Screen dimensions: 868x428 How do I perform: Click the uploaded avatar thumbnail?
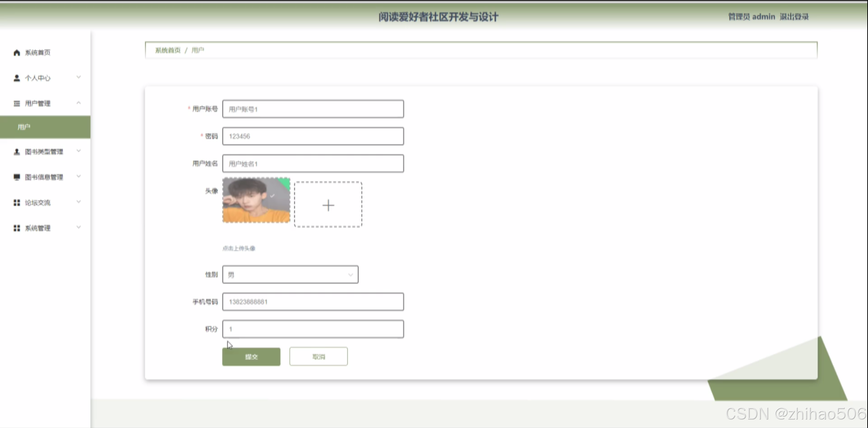[256, 200]
